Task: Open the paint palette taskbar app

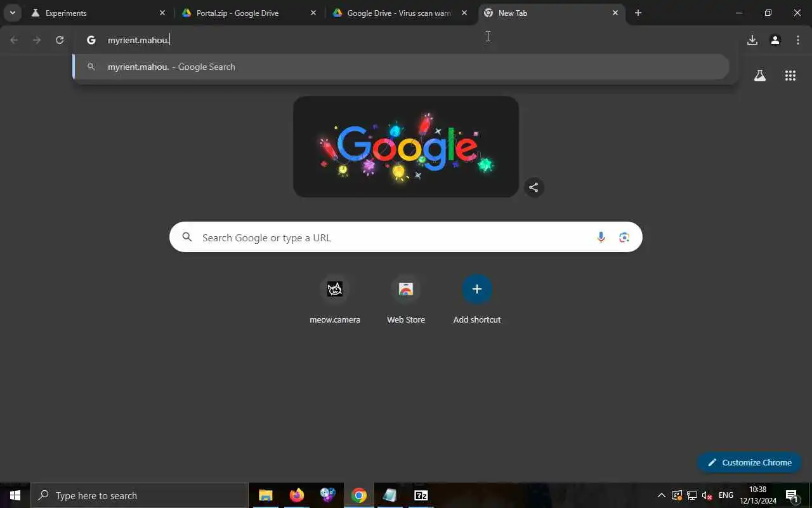Action: (x=328, y=495)
